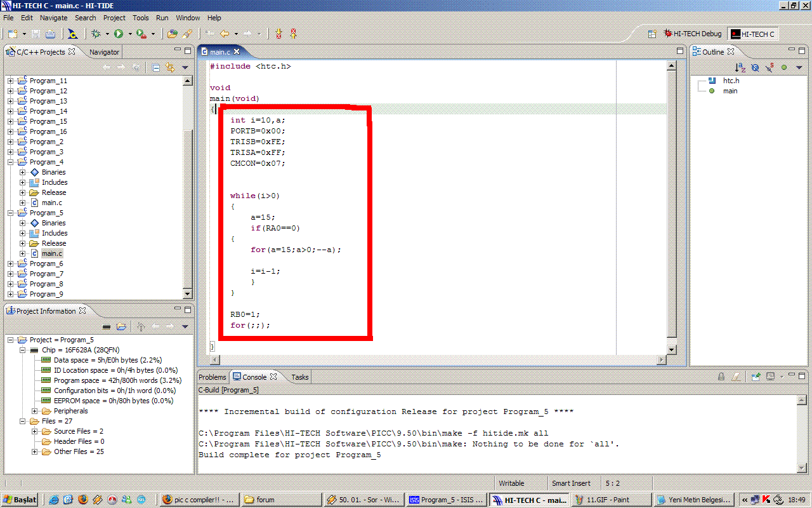Select main.c under Program_5
Viewport: 812px width, 508px height.
[x=52, y=253]
